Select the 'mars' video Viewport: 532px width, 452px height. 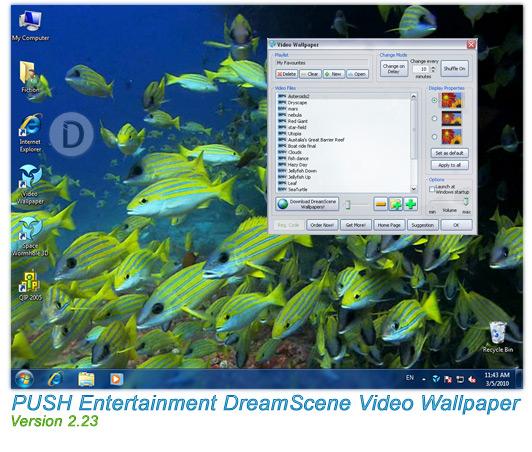coord(343,109)
